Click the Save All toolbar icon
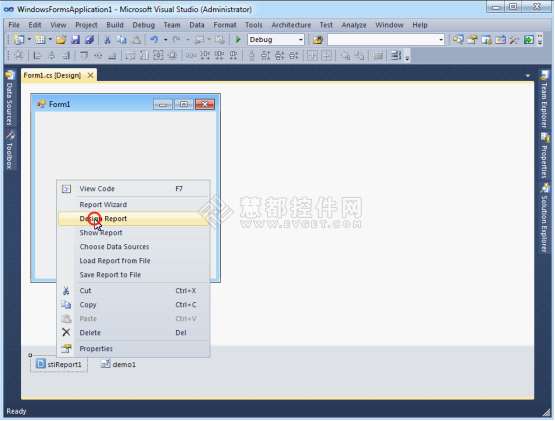The width and height of the screenshot is (555, 421). [x=90, y=40]
